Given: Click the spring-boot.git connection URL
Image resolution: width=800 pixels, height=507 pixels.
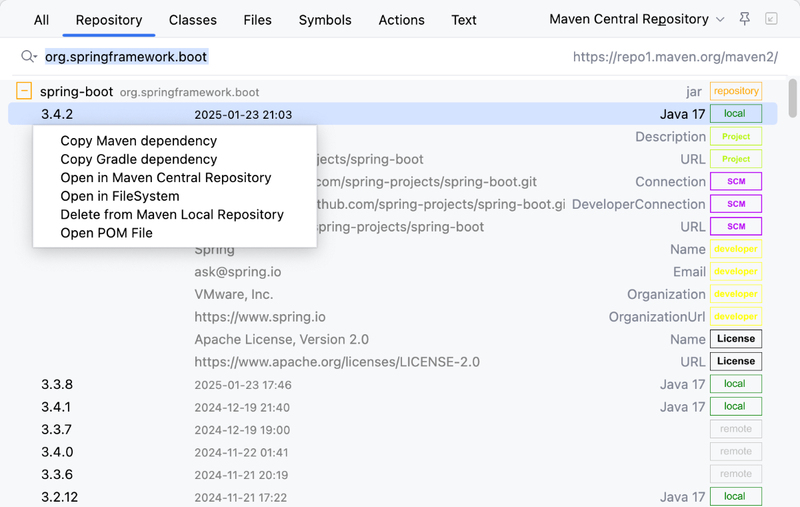Looking at the screenshot, I should point(427,182).
